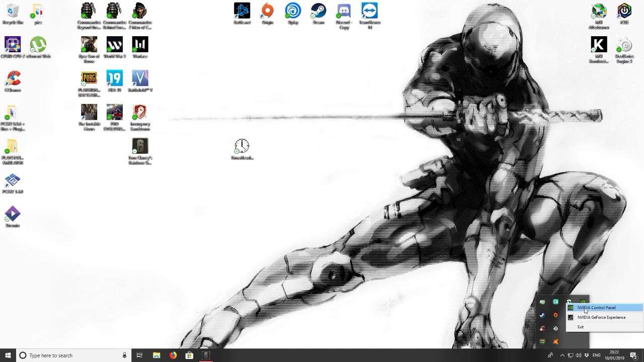
Task: Click the green checkmark tray overflow icon
Action: click(x=542, y=302)
